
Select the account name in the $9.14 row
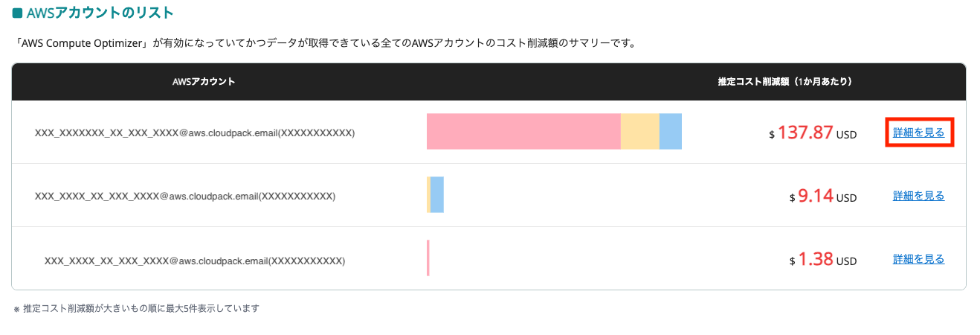[185, 197]
